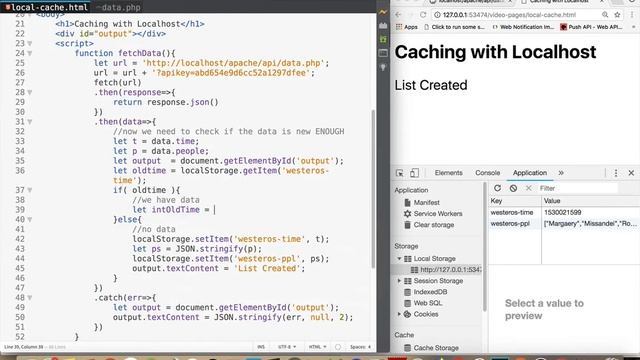
Task: Expand the Cookies tree arrow
Action: (x=399, y=314)
